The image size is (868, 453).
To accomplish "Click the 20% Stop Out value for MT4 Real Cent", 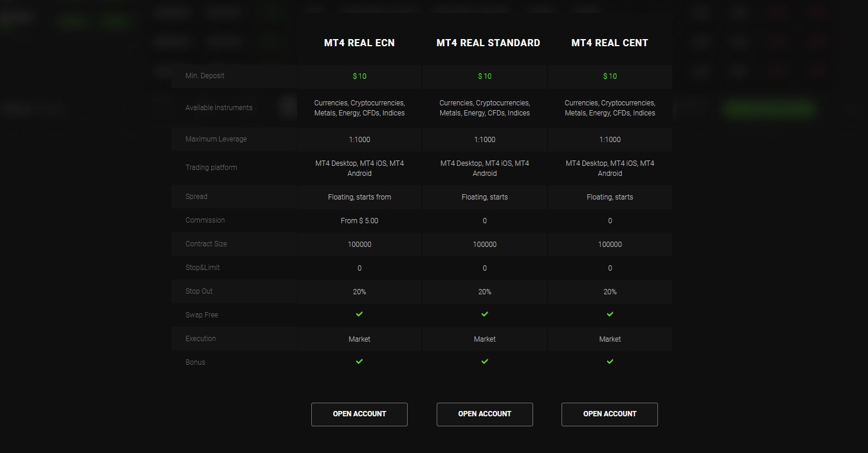I will [x=610, y=292].
